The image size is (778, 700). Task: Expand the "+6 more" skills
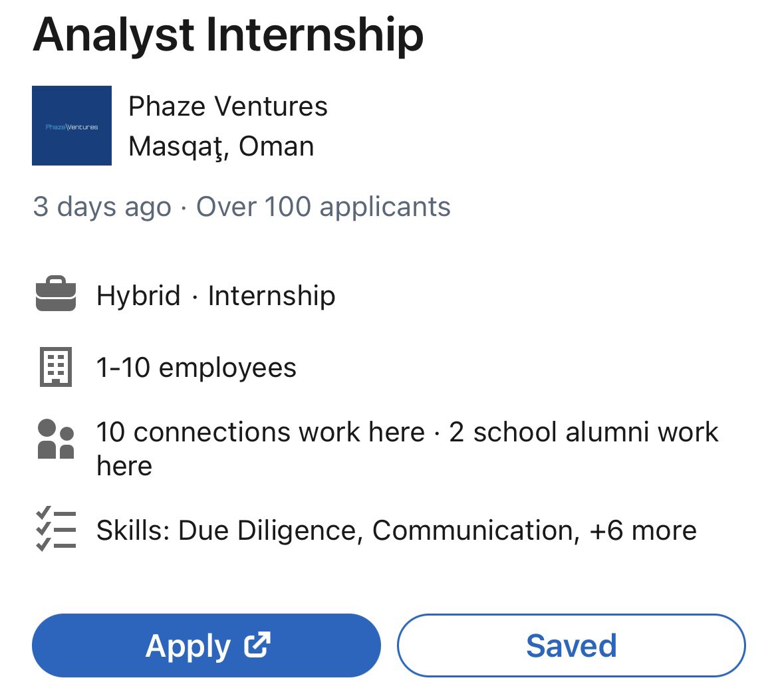point(643,530)
